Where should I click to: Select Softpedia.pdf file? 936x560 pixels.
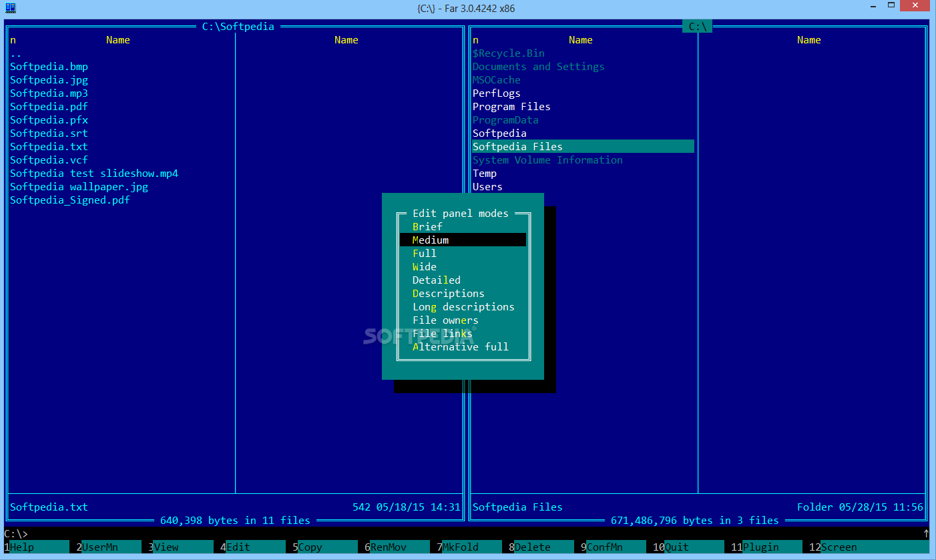point(49,107)
